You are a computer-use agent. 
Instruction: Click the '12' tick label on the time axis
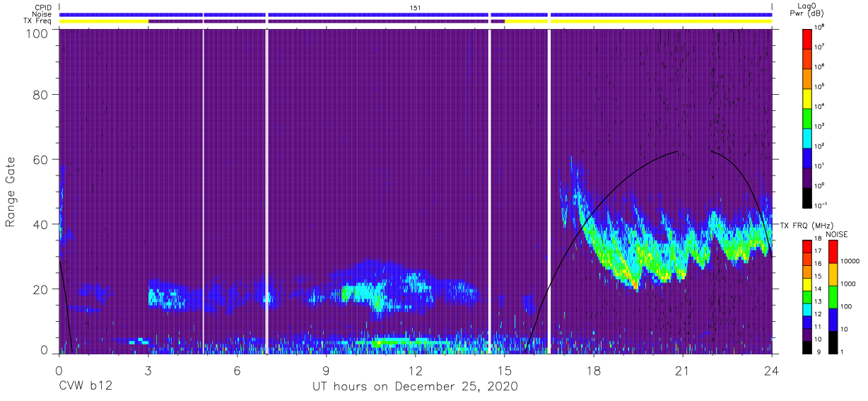(x=415, y=370)
